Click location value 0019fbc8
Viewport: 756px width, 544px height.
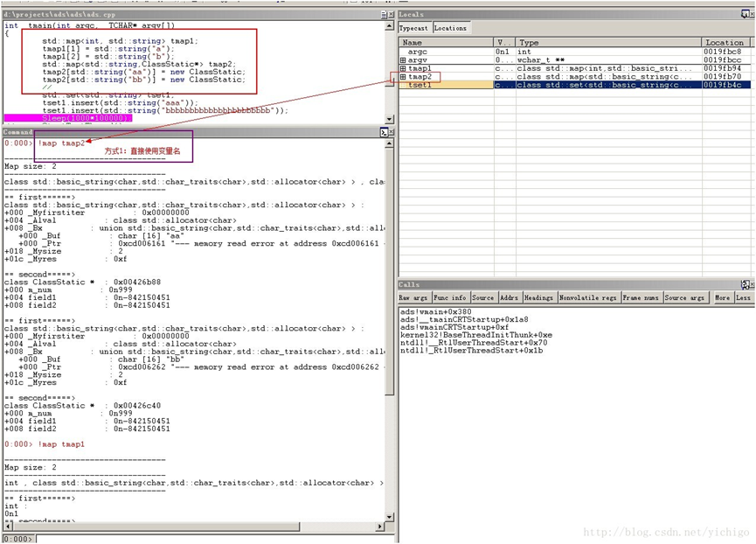(722, 52)
